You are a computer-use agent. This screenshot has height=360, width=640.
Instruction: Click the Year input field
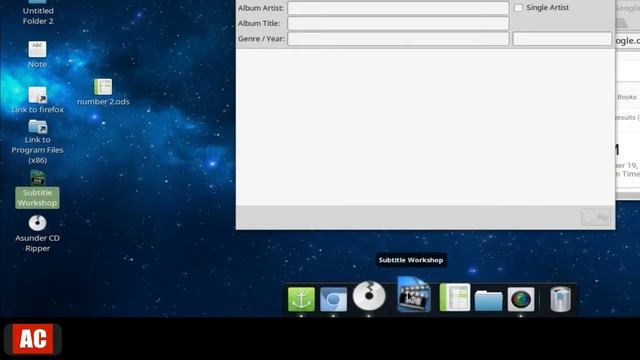tap(562, 39)
